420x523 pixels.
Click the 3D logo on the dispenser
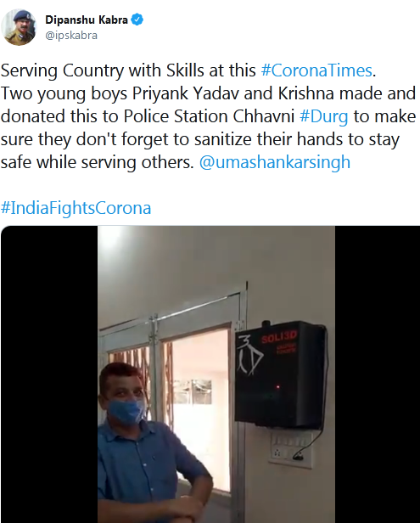pos(249,356)
